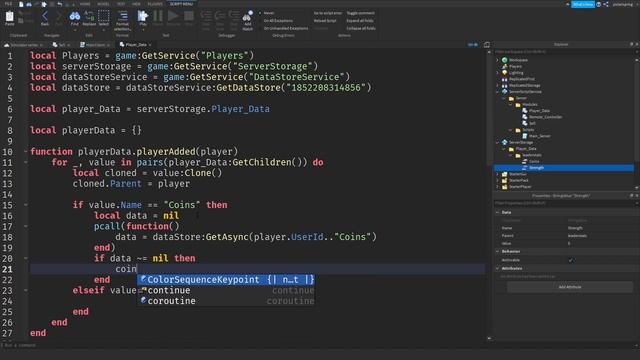Viewport: 640px width, 360px height.
Task: Open the PLUGINS ribbon tab
Action: (155, 4)
